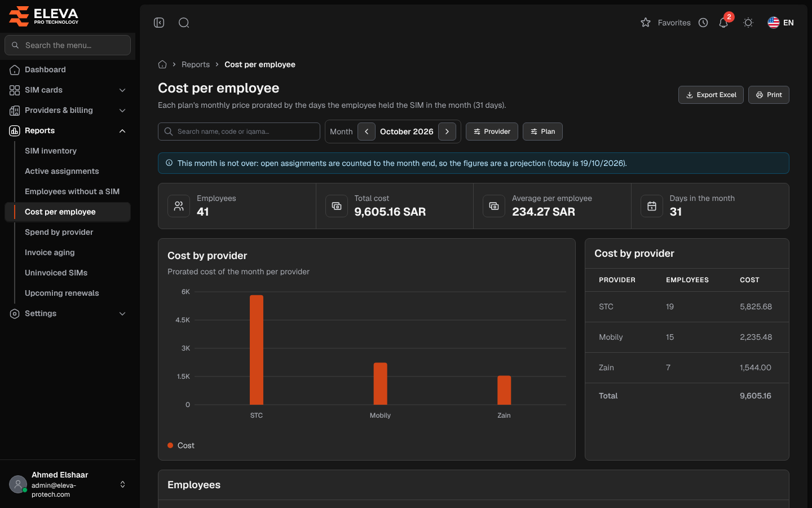
Task: Go to previous month arrow
Action: (x=367, y=132)
